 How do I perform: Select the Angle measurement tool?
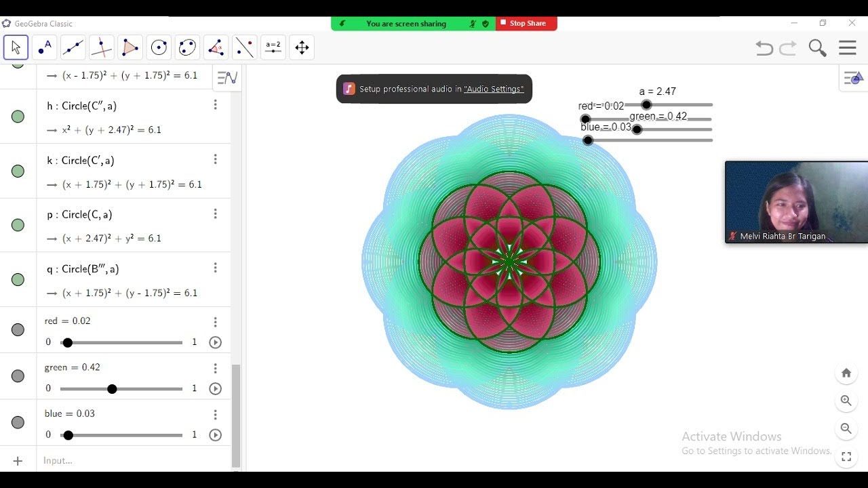tap(216, 47)
